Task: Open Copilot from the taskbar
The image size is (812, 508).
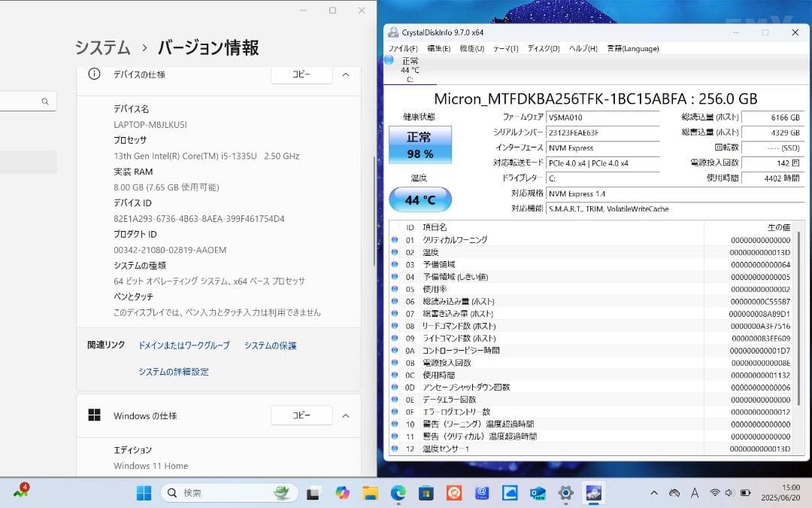Action: [x=342, y=493]
